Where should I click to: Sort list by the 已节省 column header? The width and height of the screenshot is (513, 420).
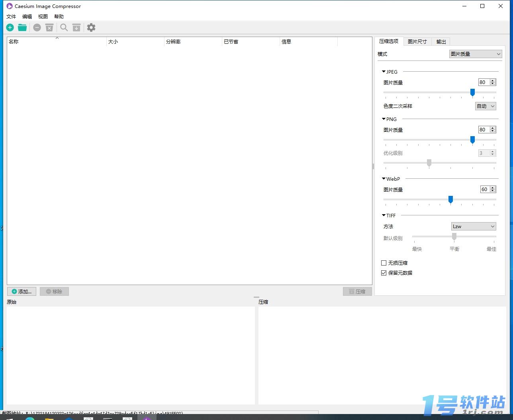251,41
